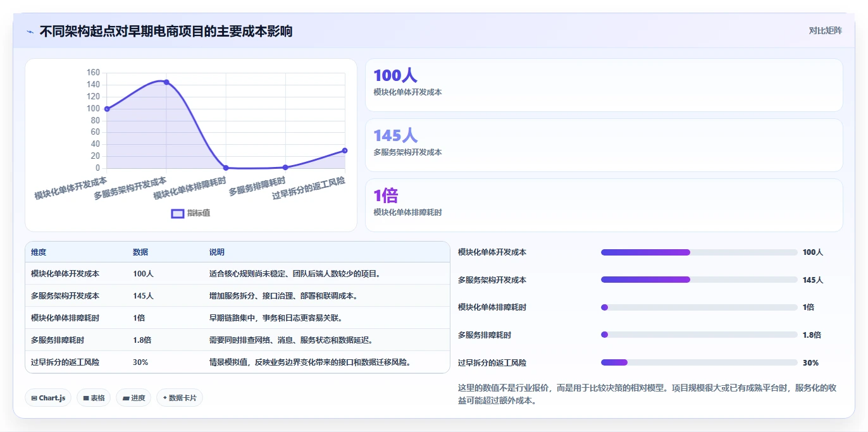
Task: Click the 100人 stat card
Action: (604, 85)
